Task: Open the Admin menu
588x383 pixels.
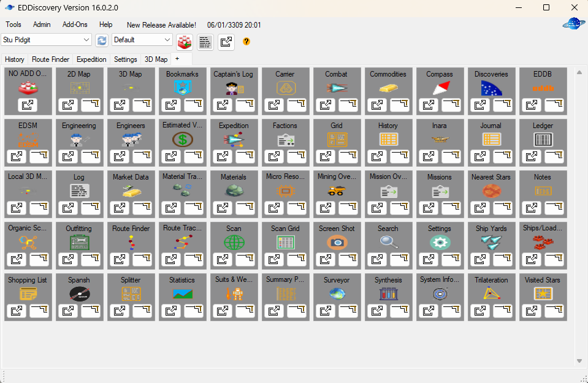Action: coord(42,25)
